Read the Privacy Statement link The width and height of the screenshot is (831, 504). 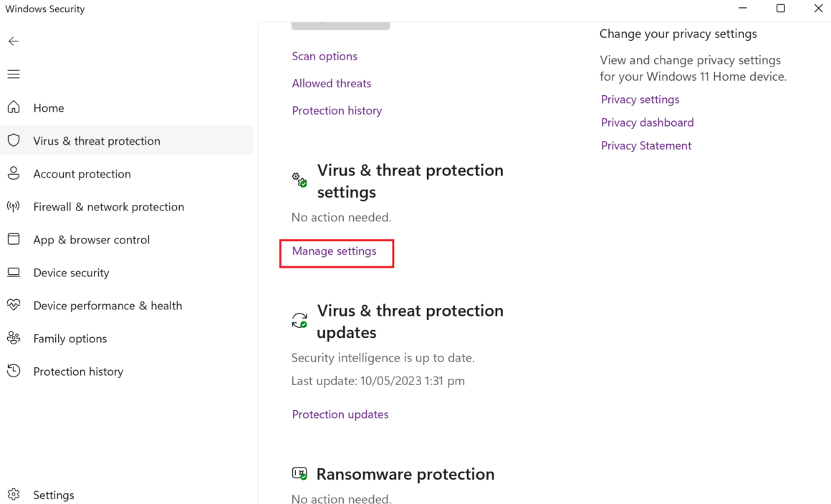646,145
